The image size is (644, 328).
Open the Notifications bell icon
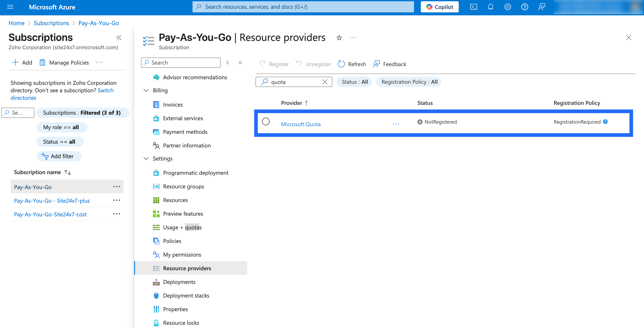490,7
